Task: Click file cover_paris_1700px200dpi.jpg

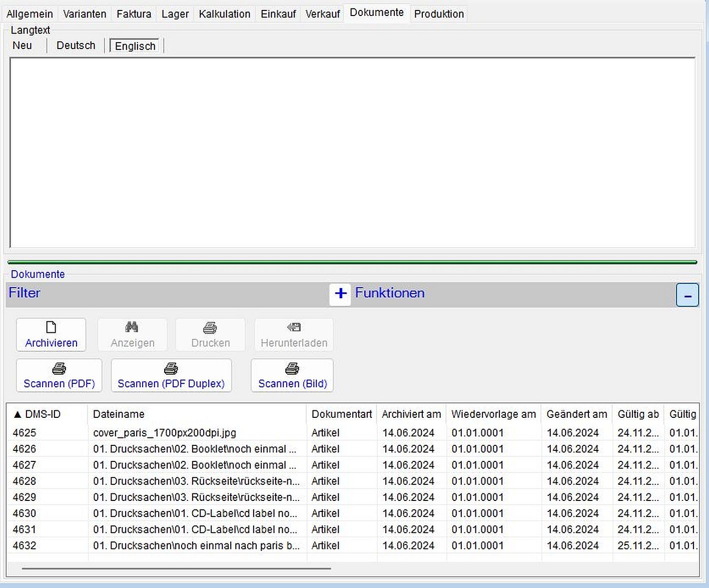Action: pyautogui.click(x=165, y=433)
